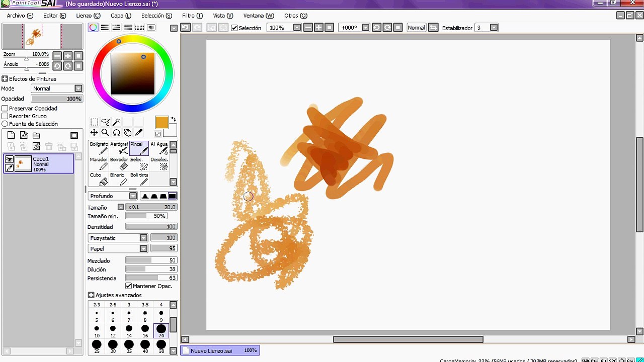Viewport: 644px width, 362px height.
Task: Create a new layer in layer panel
Action: coord(11,135)
